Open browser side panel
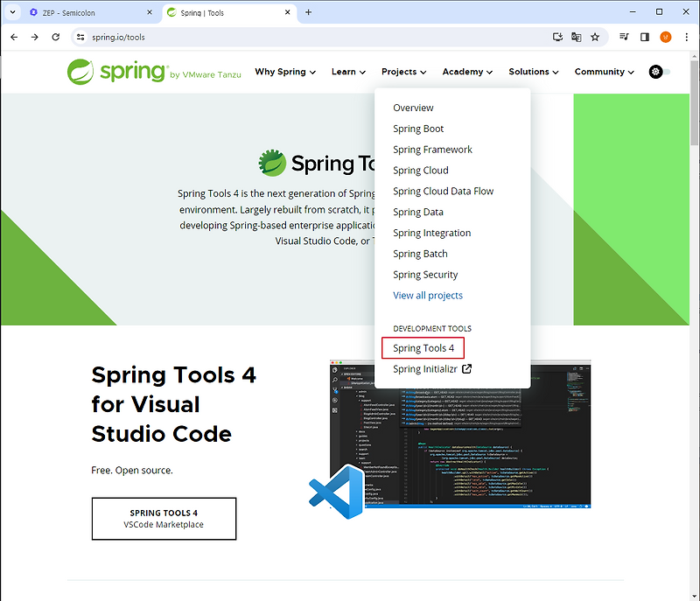The width and height of the screenshot is (700, 601). click(x=645, y=37)
